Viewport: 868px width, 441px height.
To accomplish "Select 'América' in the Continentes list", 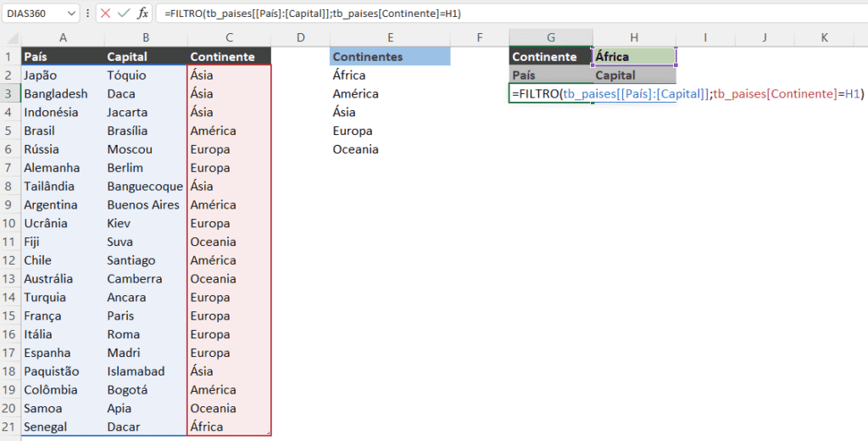I will click(x=390, y=93).
